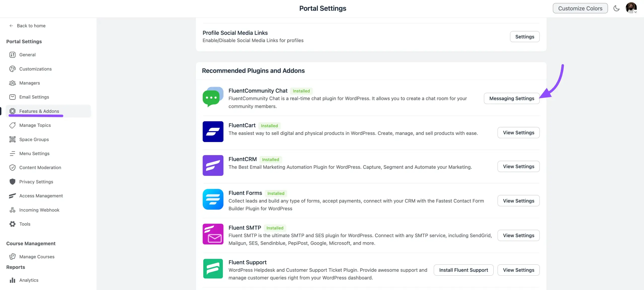Click the Fluent SMTP pink mail icon
The height and width of the screenshot is (290, 644).
[213, 234]
